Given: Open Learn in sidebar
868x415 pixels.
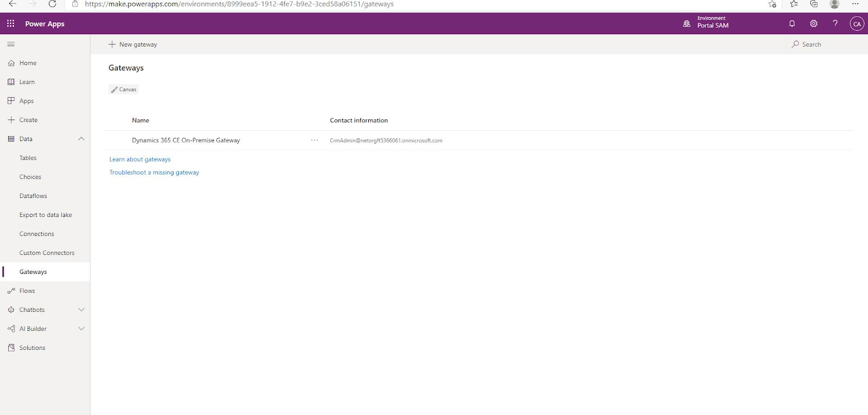Looking at the screenshot, I should point(27,82).
